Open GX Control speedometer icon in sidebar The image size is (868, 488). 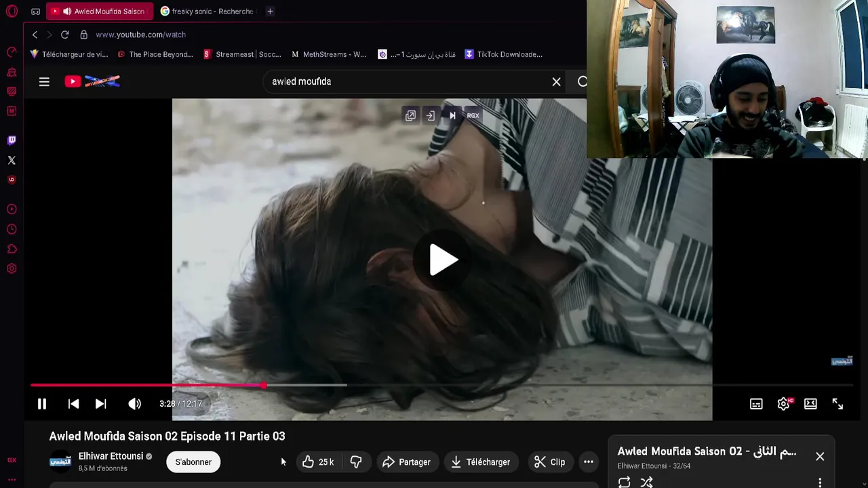(x=12, y=52)
